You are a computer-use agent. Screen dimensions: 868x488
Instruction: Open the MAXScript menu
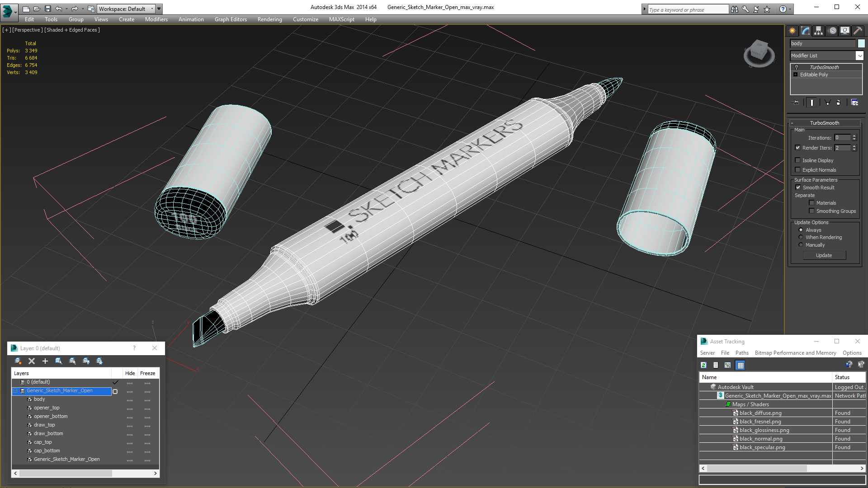(x=341, y=19)
